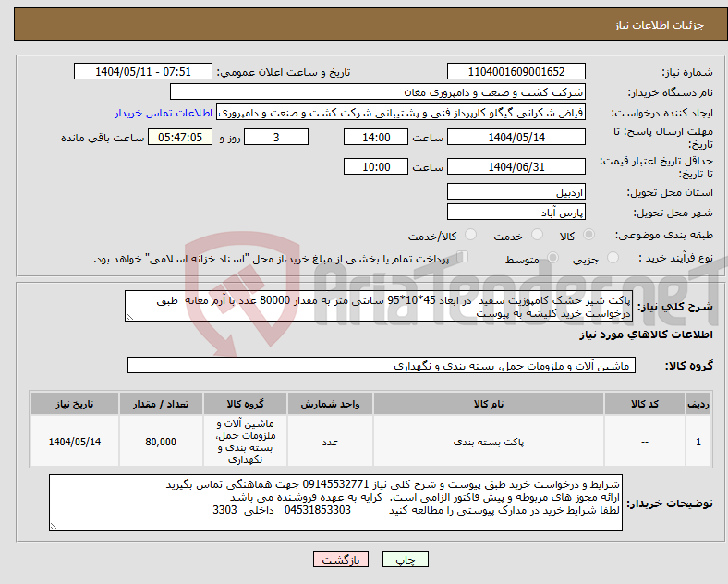Click the چاپ (print) button

(405, 559)
